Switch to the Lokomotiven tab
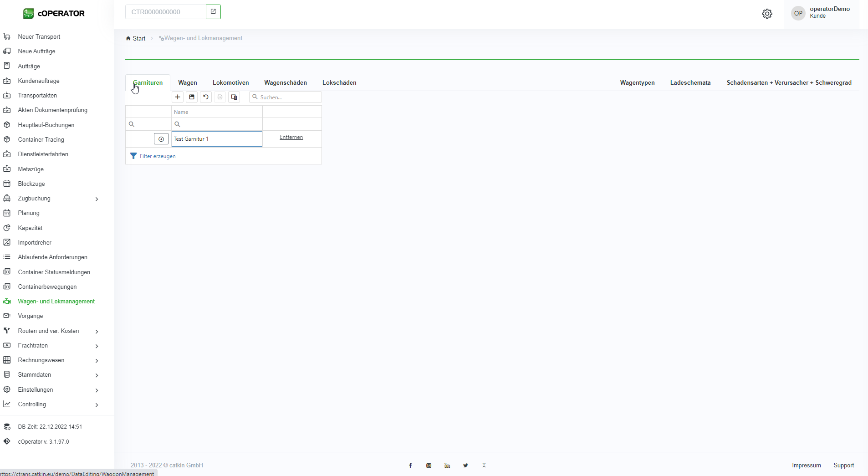 [x=230, y=82]
